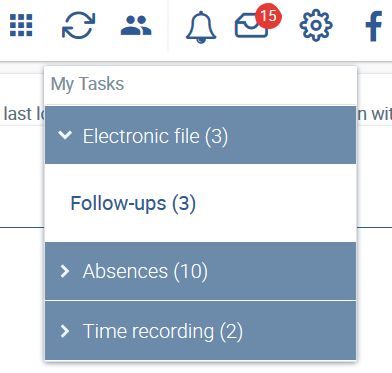The height and width of the screenshot is (373, 392).
Task: Click the count (10) beside Absences
Action: coord(191,271)
